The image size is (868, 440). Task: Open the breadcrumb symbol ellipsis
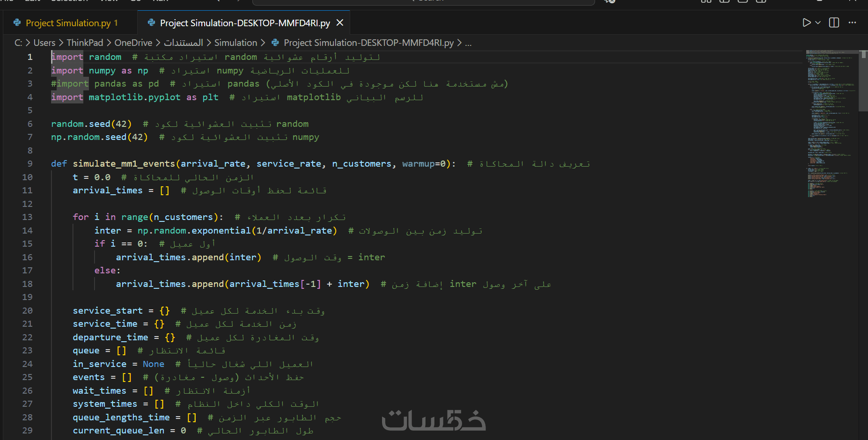point(468,43)
